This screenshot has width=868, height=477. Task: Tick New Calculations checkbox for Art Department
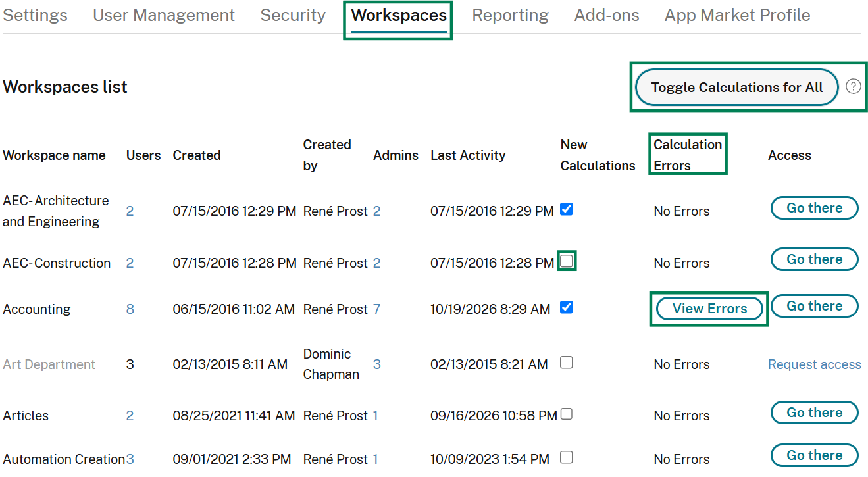566,363
